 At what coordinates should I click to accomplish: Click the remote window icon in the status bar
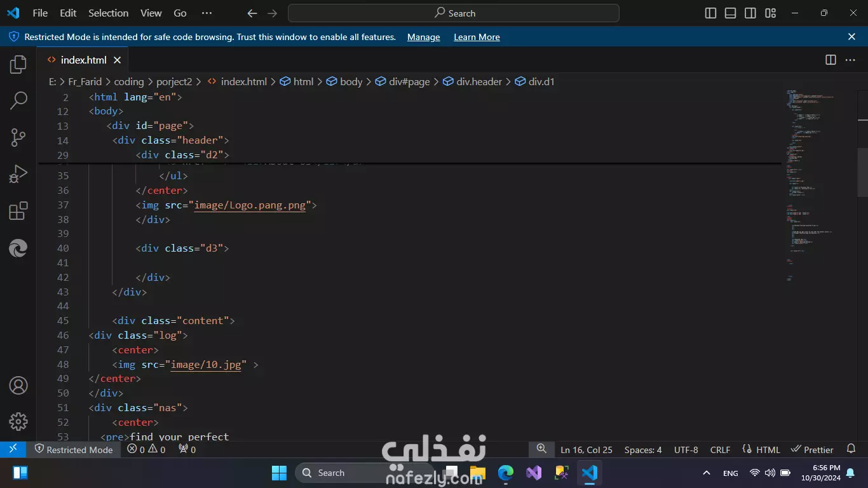(x=13, y=449)
